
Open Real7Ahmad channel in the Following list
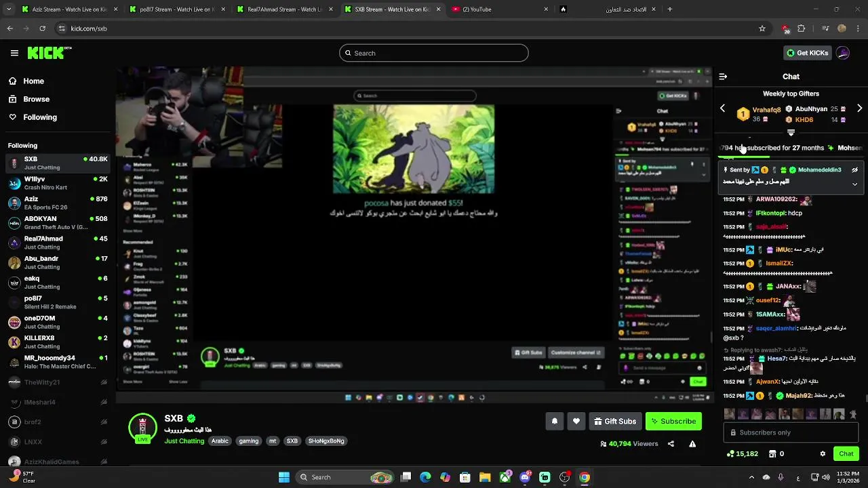coord(58,243)
